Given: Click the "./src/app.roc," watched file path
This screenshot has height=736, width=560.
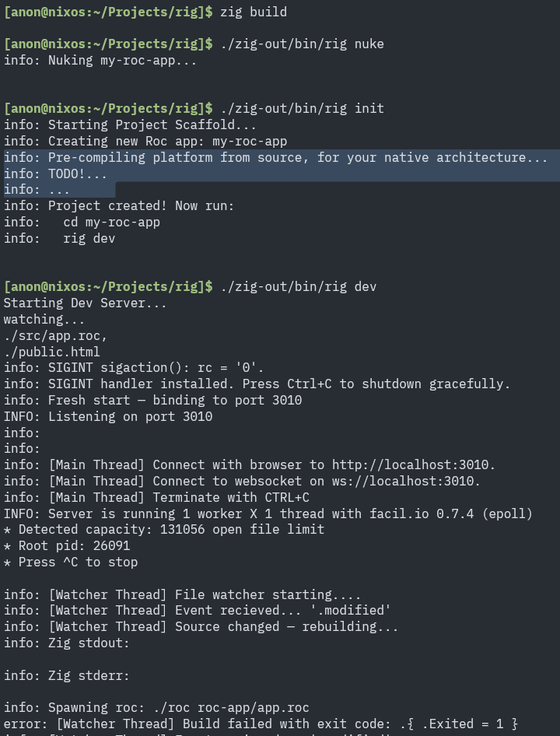Looking at the screenshot, I should [x=56, y=336].
